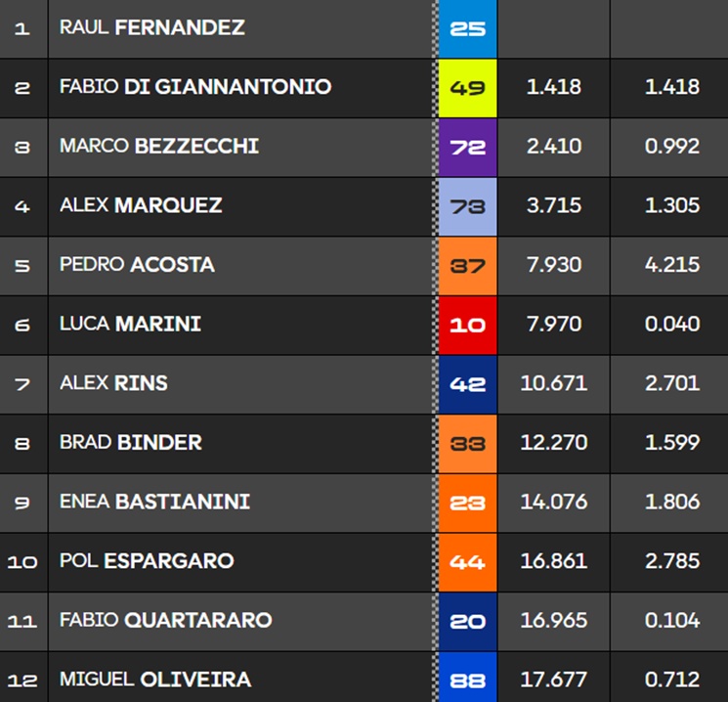Click the yellow number 49 badge
The width and height of the screenshot is (728, 702).
click(x=468, y=87)
